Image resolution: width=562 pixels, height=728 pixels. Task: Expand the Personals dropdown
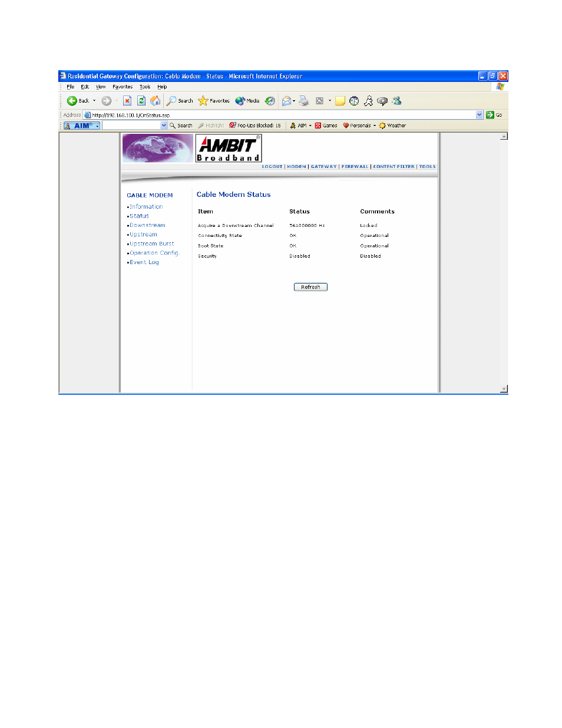tap(375, 126)
